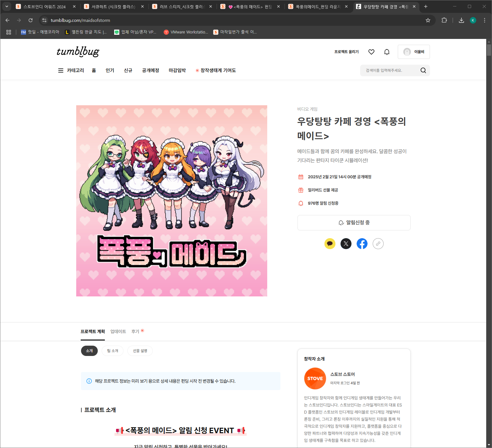
Task: Share project on X icon
Action: pyautogui.click(x=346, y=244)
